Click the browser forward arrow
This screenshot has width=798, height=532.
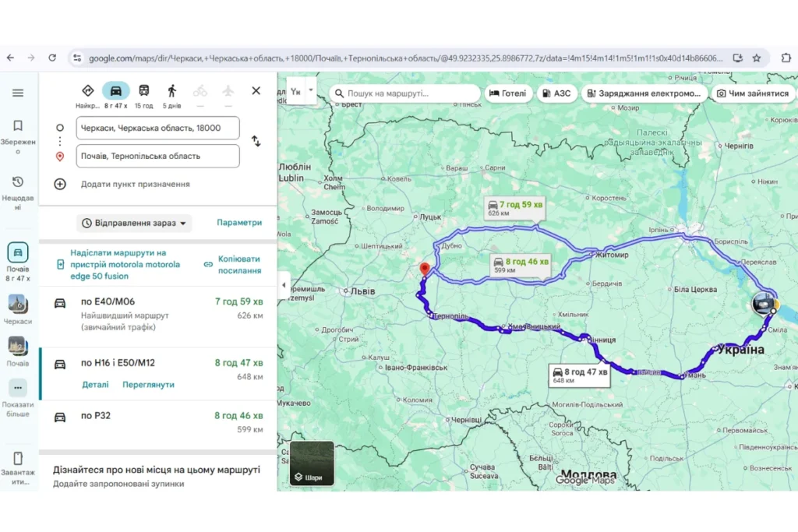(31, 58)
